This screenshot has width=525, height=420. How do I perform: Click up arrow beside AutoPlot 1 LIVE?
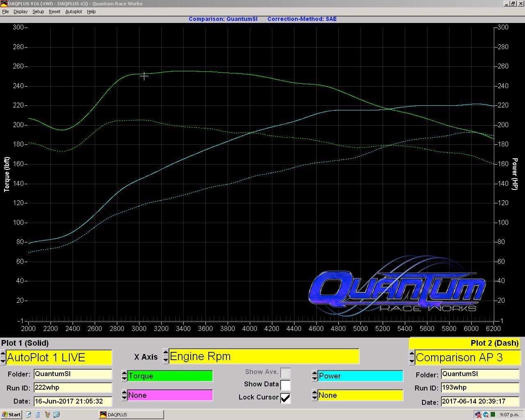pyautogui.click(x=3, y=354)
